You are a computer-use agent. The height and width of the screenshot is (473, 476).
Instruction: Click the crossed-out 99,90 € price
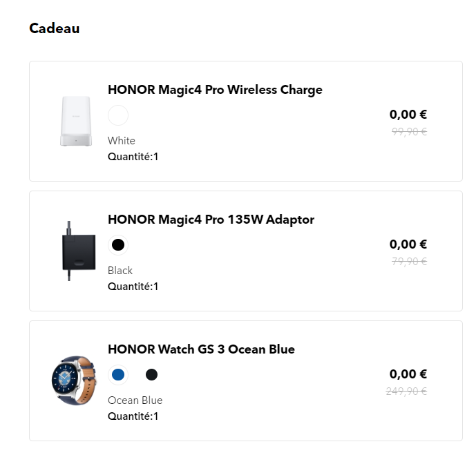409,132
